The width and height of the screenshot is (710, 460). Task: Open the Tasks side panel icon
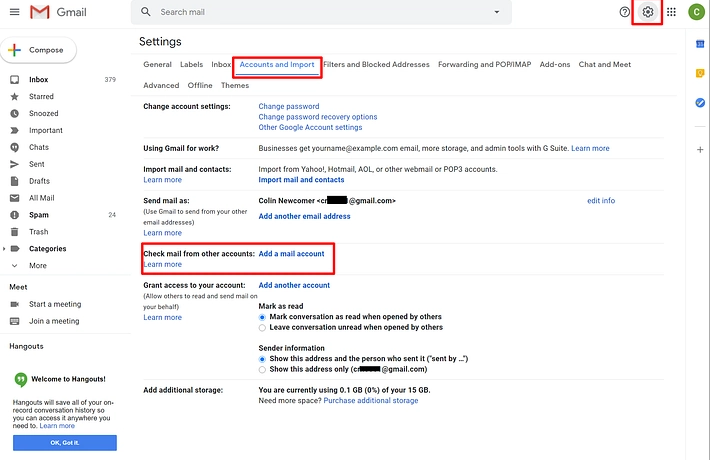(700, 102)
